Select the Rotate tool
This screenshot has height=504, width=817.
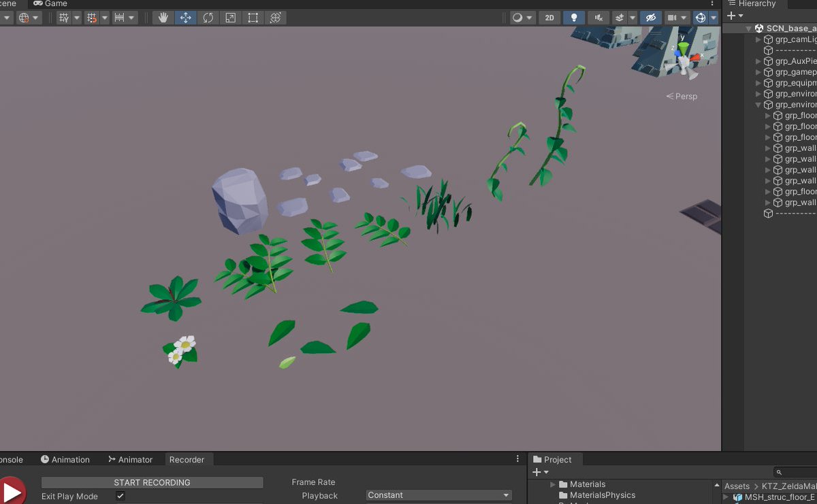208,18
